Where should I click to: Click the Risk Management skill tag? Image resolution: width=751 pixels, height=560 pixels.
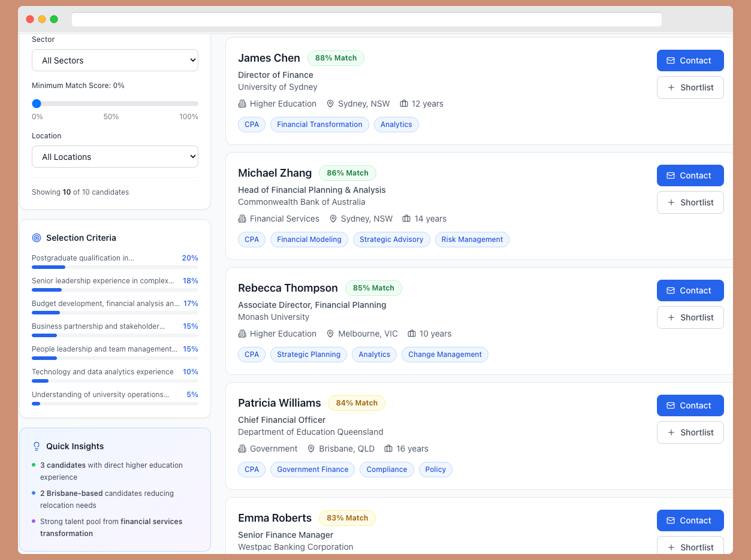(x=472, y=240)
